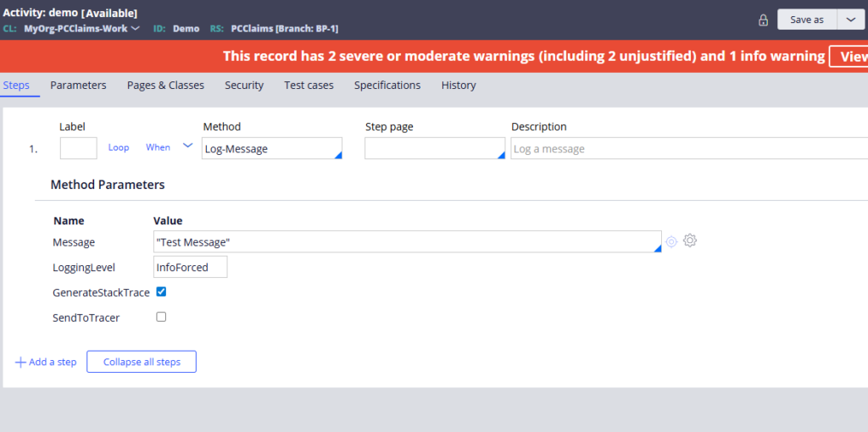Click the When link in step 1
Screen dimensions: 868x432
click(x=158, y=147)
